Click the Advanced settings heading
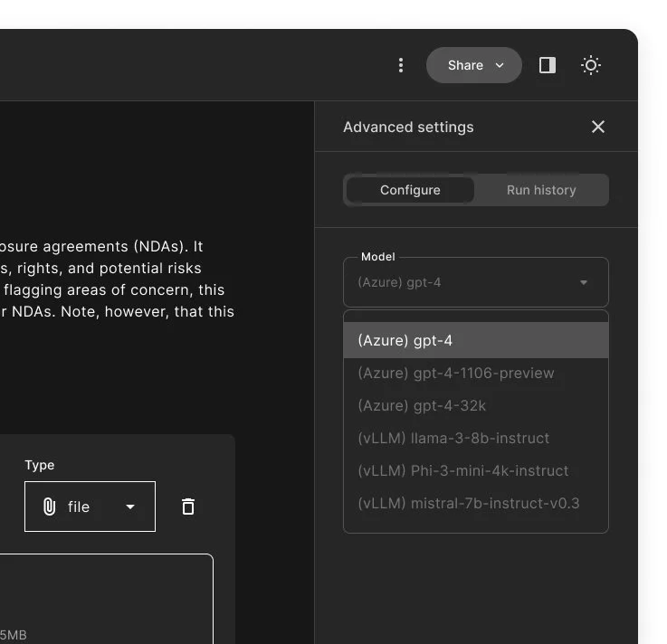 pos(408,128)
